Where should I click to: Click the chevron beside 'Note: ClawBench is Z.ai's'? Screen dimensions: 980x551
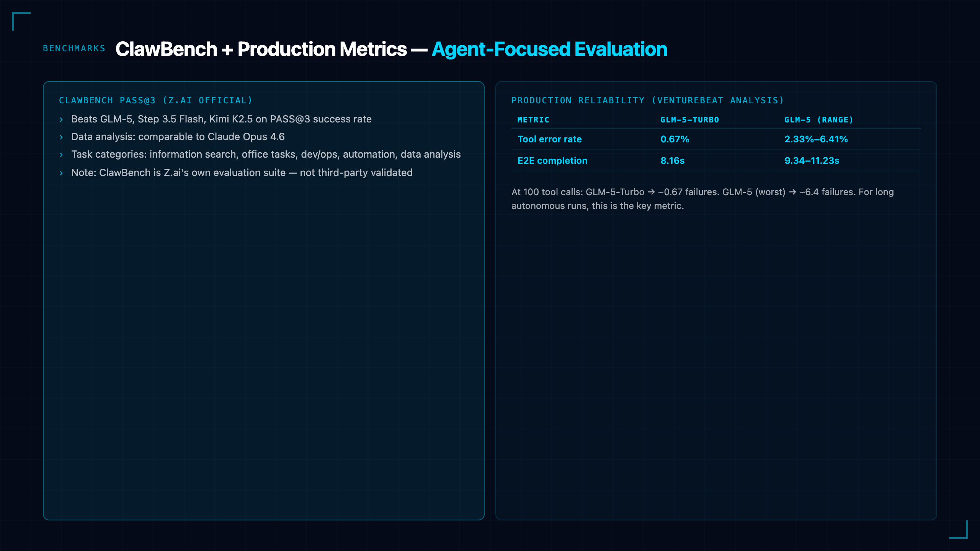click(x=61, y=173)
